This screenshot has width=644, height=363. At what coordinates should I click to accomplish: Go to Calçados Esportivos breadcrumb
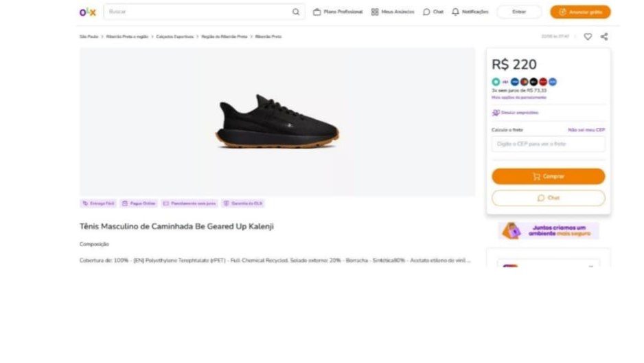pyautogui.click(x=175, y=36)
